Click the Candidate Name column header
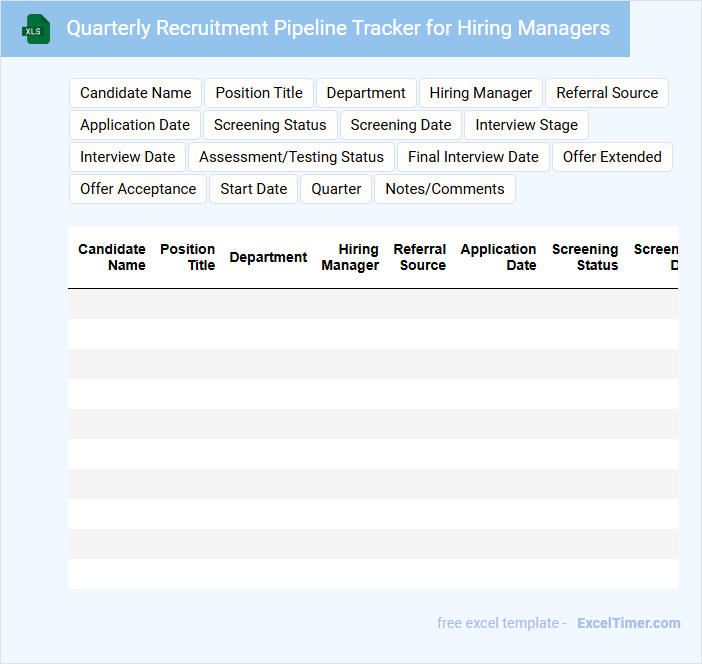The height and width of the screenshot is (664, 702). click(x=112, y=257)
